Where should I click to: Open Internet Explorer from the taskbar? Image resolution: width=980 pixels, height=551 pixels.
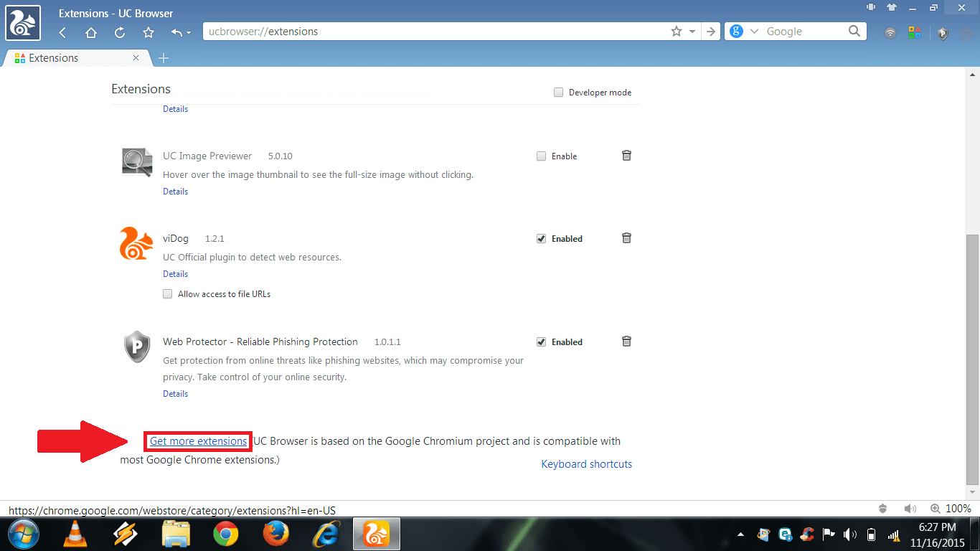point(326,534)
